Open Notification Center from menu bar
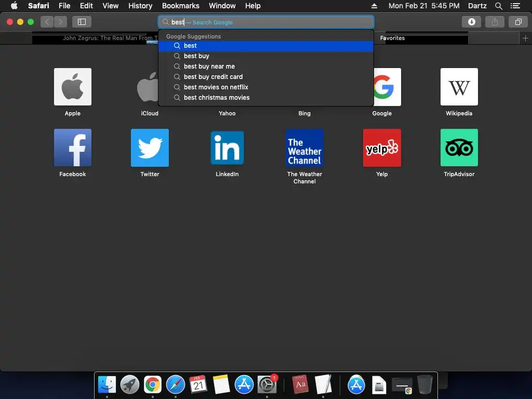The height and width of the screenshot is (399, 532). (515, 6)
